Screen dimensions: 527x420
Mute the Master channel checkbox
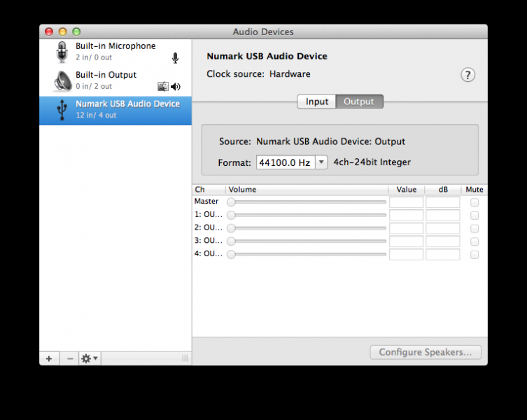475,202
